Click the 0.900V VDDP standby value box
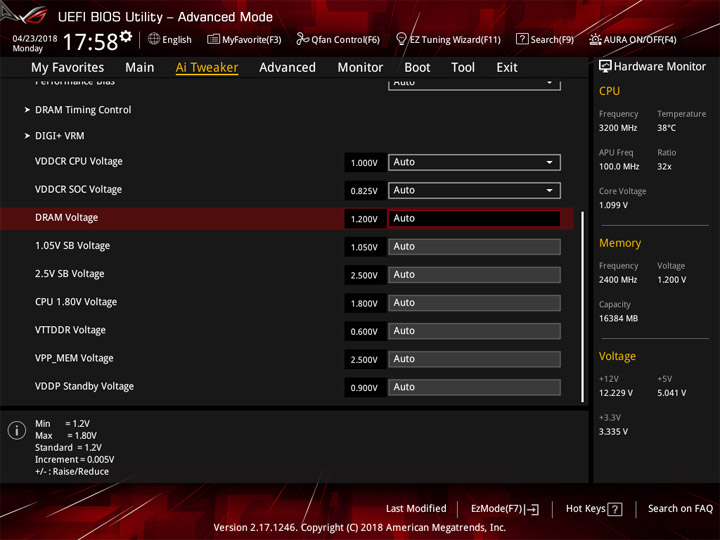The height and width of the screenshot is (540, 720). coord(365,388)
